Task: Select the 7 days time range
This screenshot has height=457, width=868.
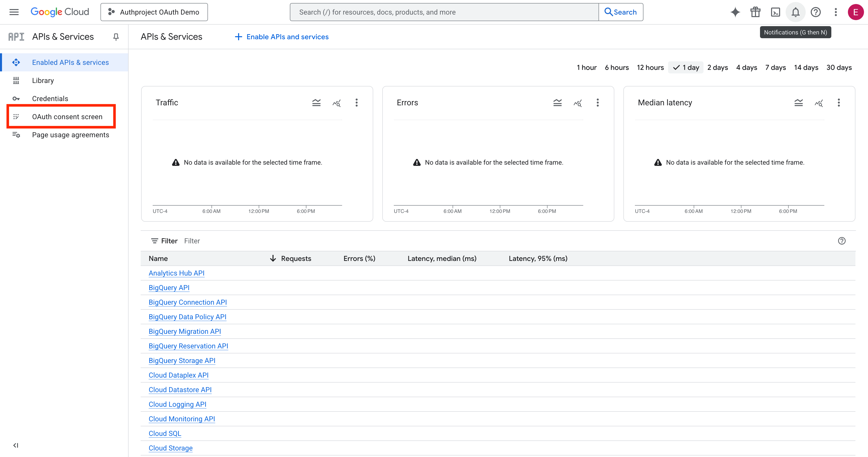Action: (776, 67)
